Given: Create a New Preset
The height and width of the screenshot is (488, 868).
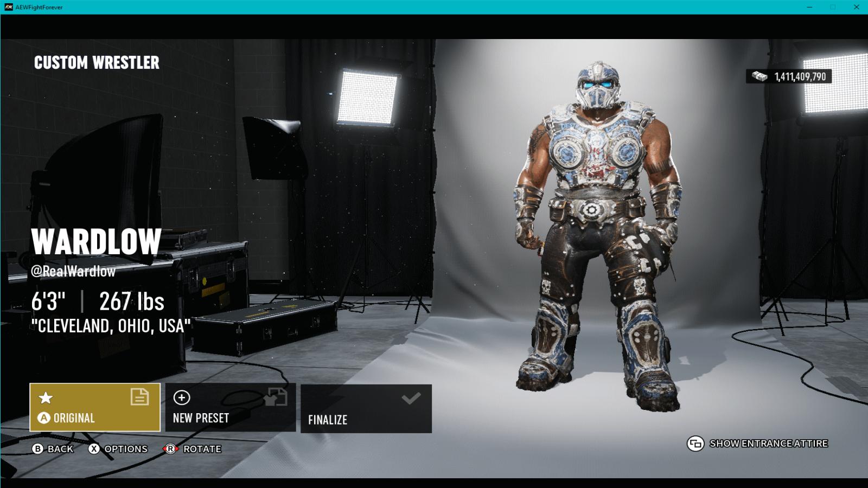Looking at the screenshot, I should [231, 407].
